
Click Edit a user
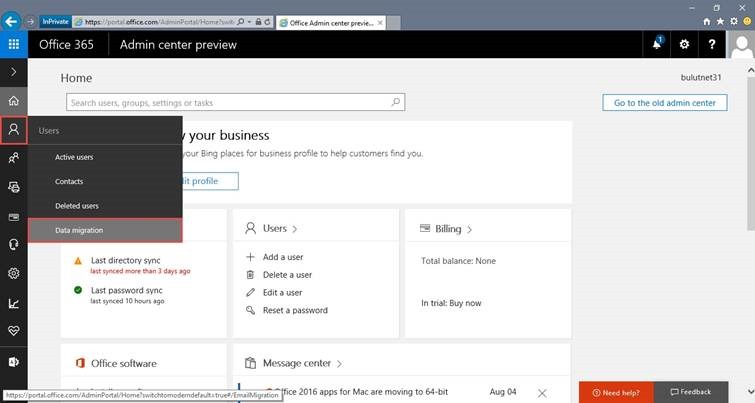click(282, 292)
